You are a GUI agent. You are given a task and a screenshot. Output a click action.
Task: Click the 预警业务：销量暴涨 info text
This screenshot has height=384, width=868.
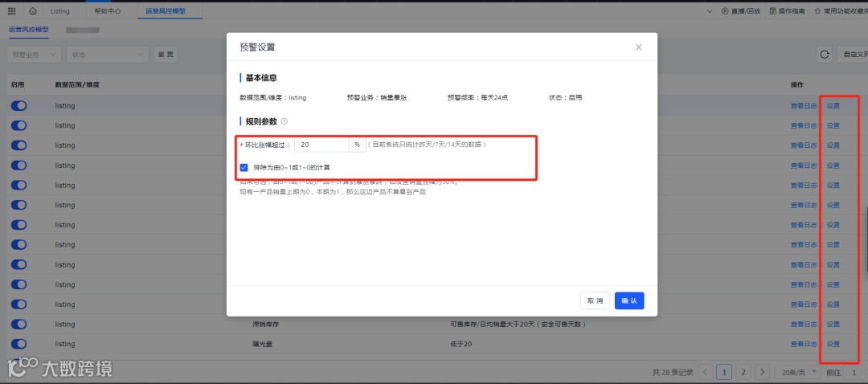[376, 97]
